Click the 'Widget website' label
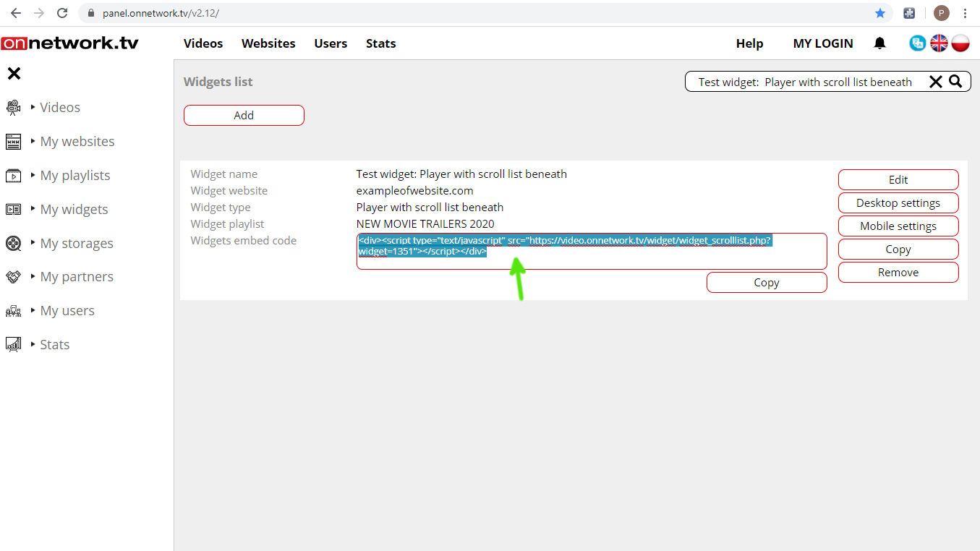 coord(229,190)
